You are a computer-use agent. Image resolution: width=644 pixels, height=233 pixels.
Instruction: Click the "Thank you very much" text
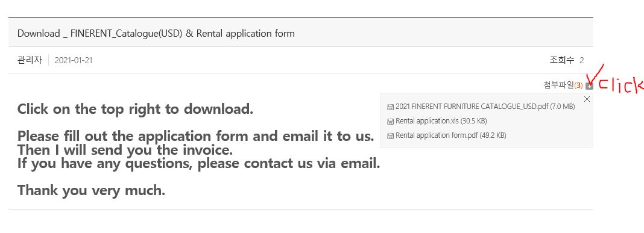[x=91, y=190]
